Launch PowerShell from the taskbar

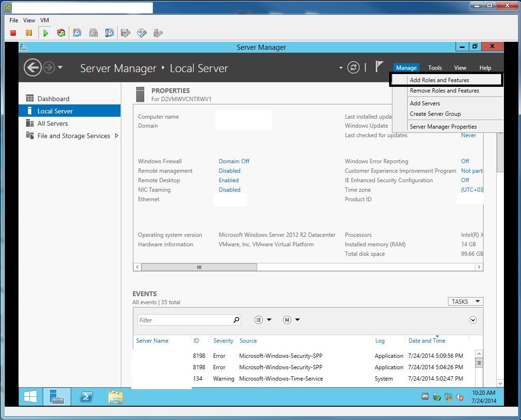(86, 397)
